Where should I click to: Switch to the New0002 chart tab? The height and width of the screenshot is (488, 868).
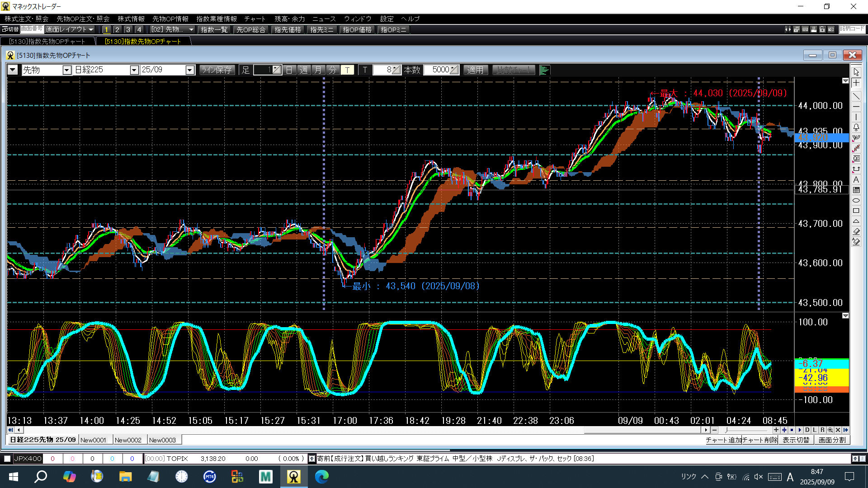(x=128, y=440)
